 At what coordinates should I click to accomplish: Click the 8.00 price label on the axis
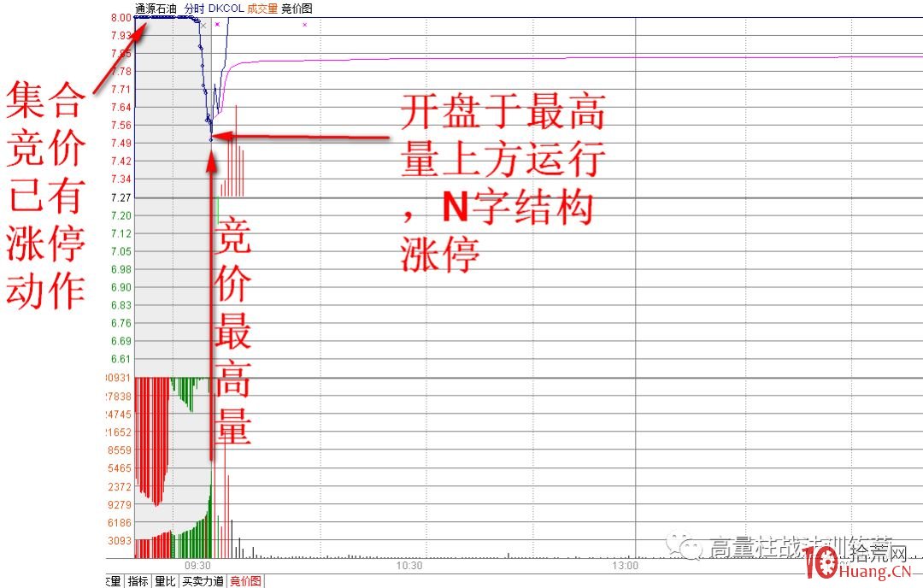pos(119,15)
